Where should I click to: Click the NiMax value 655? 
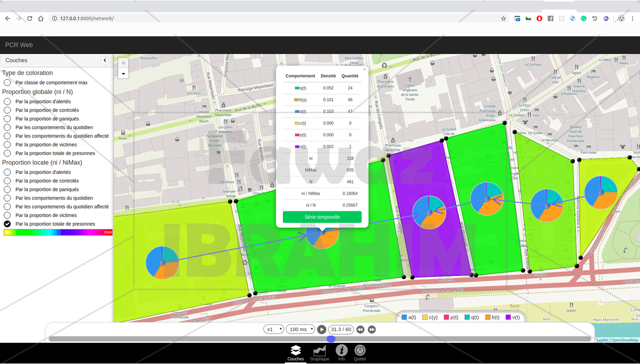[350, 170]
